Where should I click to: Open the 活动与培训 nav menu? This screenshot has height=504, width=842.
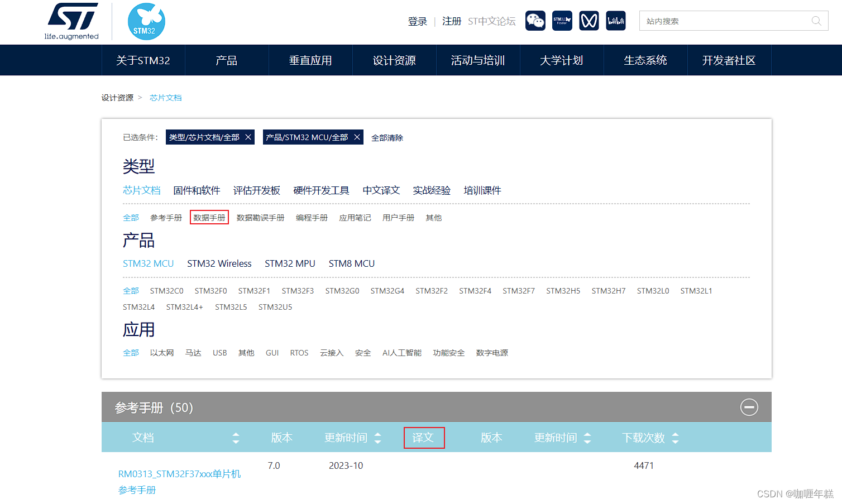[478, 60]
